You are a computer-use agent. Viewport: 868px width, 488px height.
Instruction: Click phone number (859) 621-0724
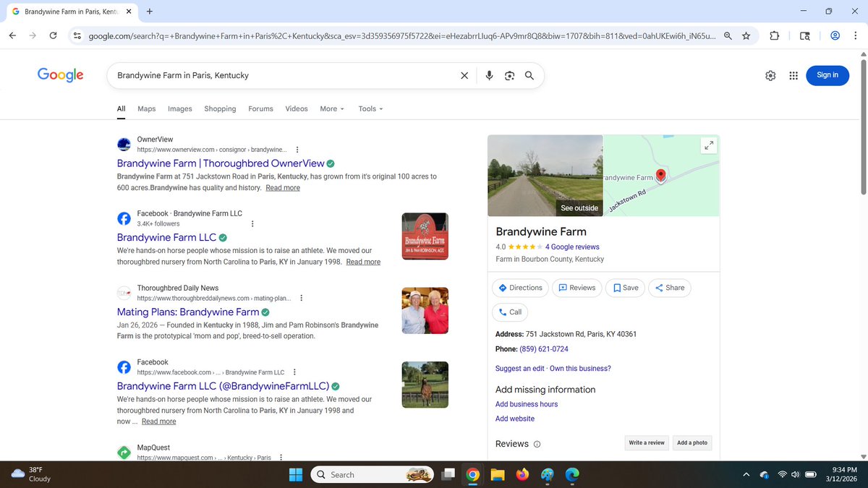tap(544, 349)
